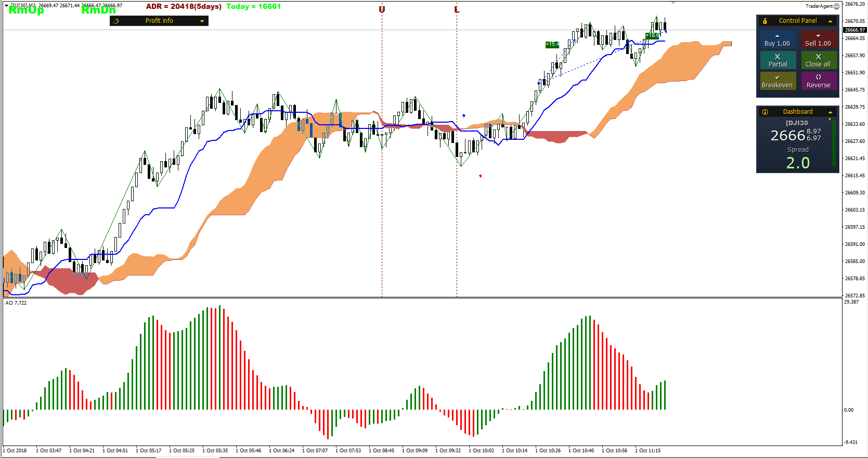This screenshot has height=458, width=868.
Task: Click the DJI30 symbol label in Dashboard
Action: point(797,123)
